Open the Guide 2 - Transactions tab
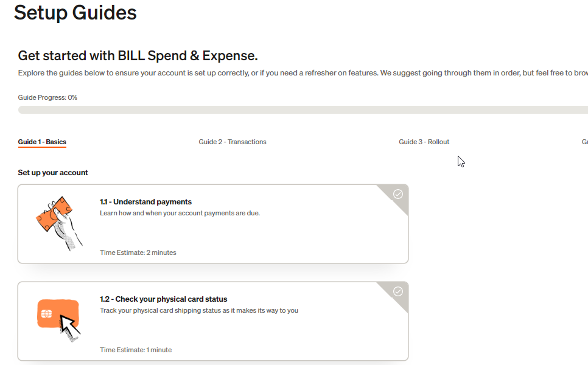The width and height of the screenshot is (588, 365). point(233,142)
